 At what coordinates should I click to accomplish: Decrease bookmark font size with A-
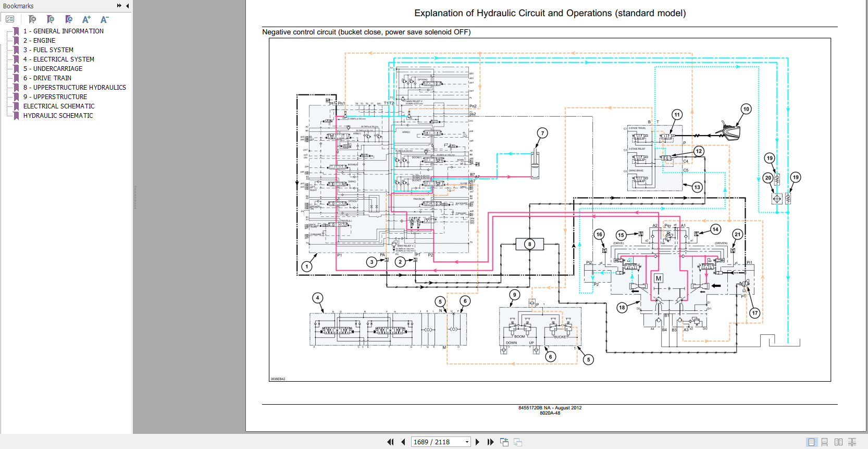pyautogui.click(x=104, y=19)
